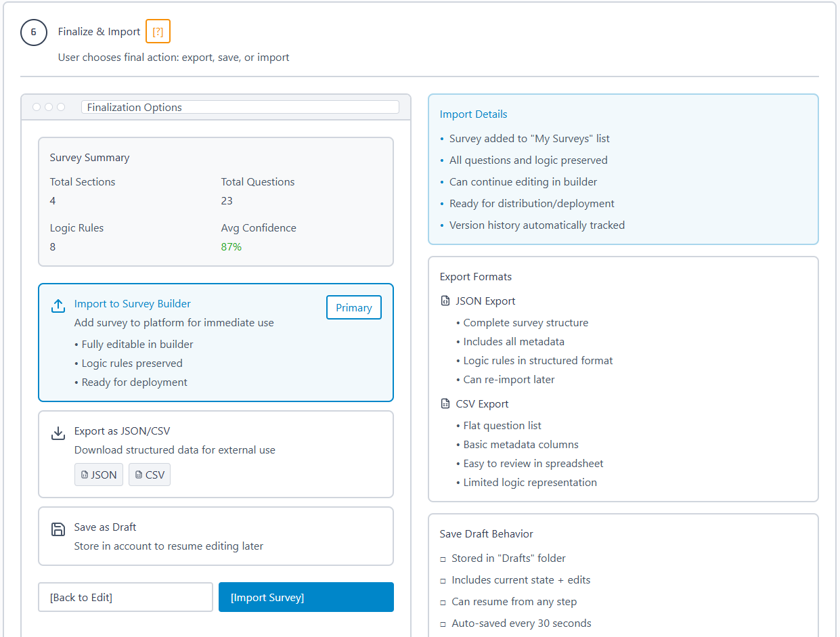
Task: Click the first mock window control dot
Action: click(x=37, y=107)
